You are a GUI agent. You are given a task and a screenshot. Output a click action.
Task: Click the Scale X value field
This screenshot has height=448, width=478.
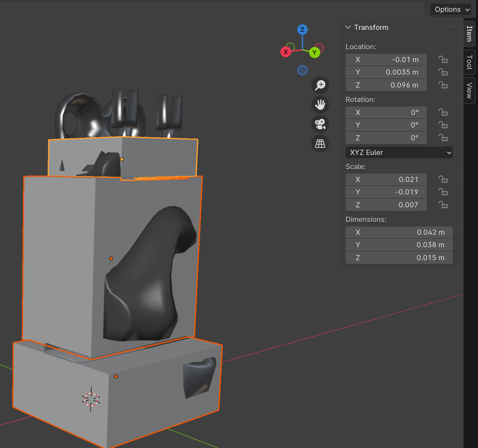pyautogui.click(x=386, y=180)
